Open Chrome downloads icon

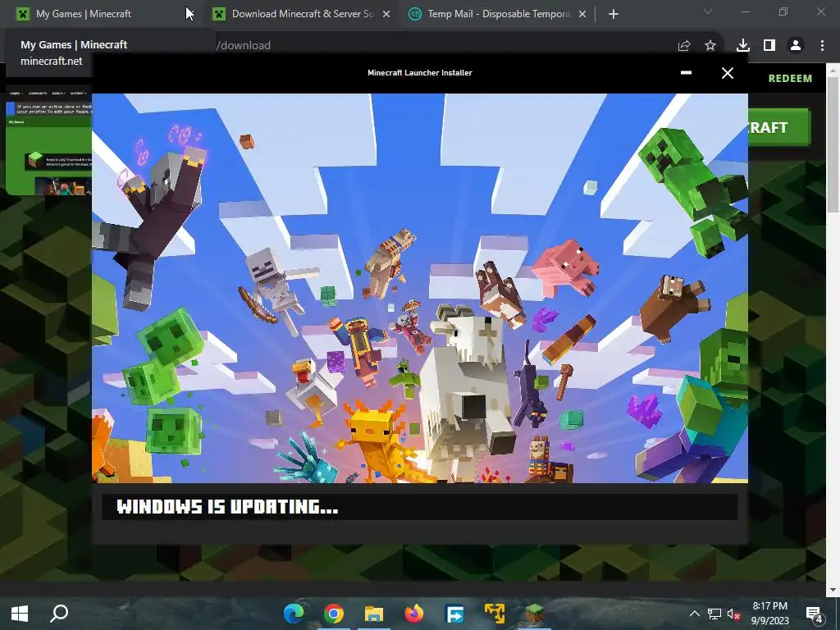click(x=742, y=46)
